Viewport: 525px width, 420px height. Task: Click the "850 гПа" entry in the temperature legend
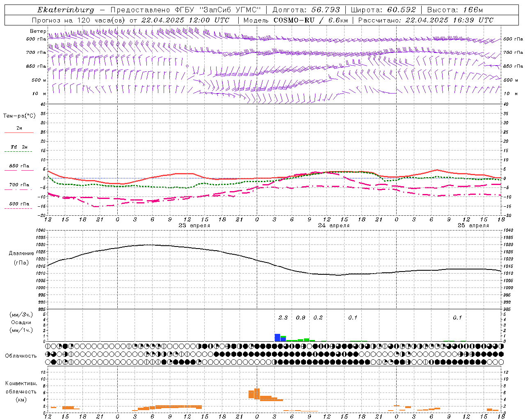(19, 166)
